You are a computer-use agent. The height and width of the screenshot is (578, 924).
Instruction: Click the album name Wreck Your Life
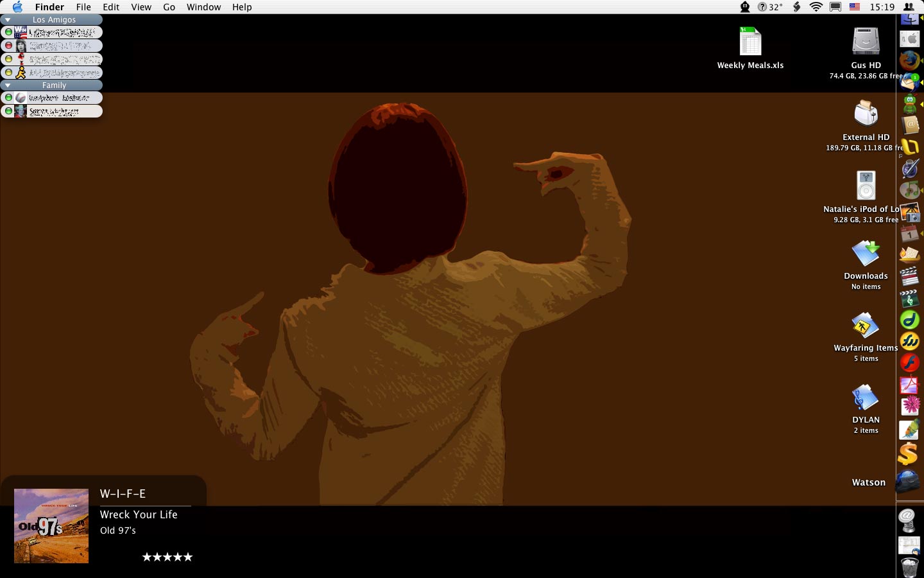point(139,514)
